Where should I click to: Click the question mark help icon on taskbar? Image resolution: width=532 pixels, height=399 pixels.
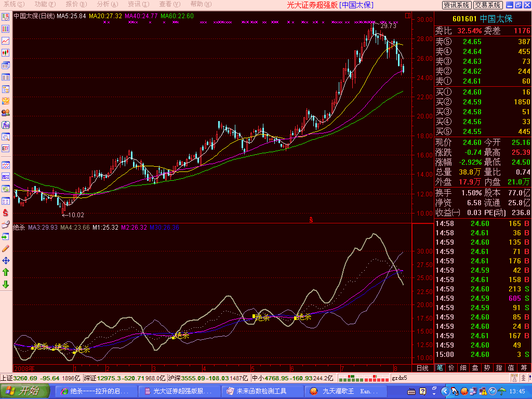click(x=422, y=391)
